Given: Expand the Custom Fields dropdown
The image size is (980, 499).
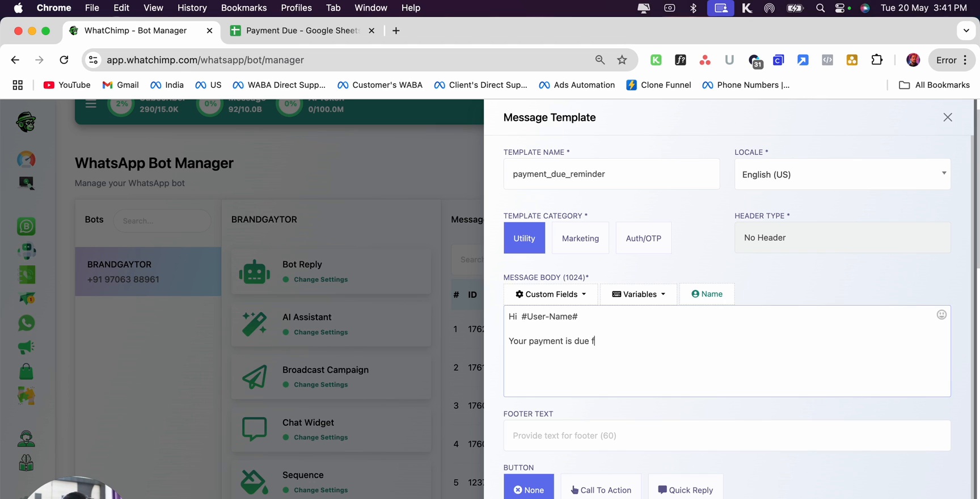Looking at the screenshot, I should 550,294.
